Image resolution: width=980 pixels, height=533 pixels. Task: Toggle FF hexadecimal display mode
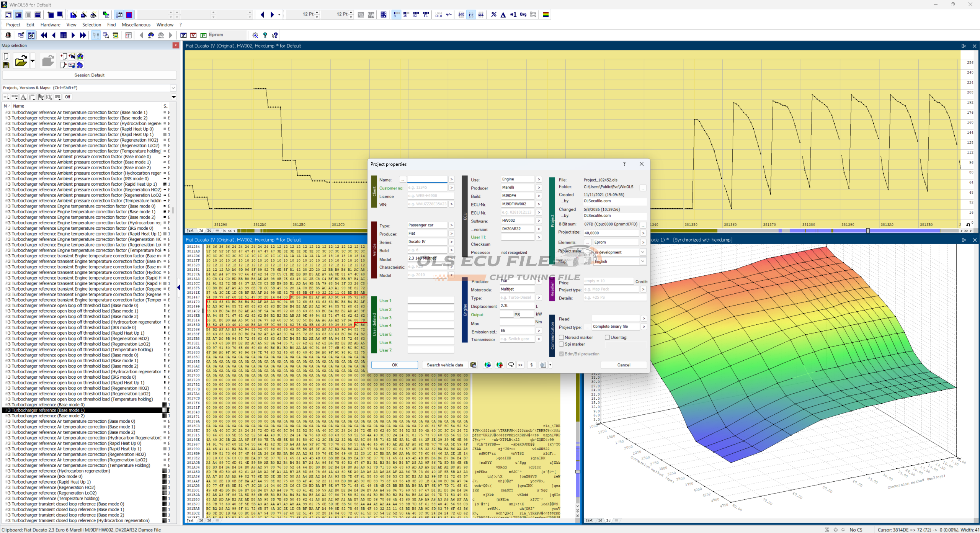coord(471,15)
